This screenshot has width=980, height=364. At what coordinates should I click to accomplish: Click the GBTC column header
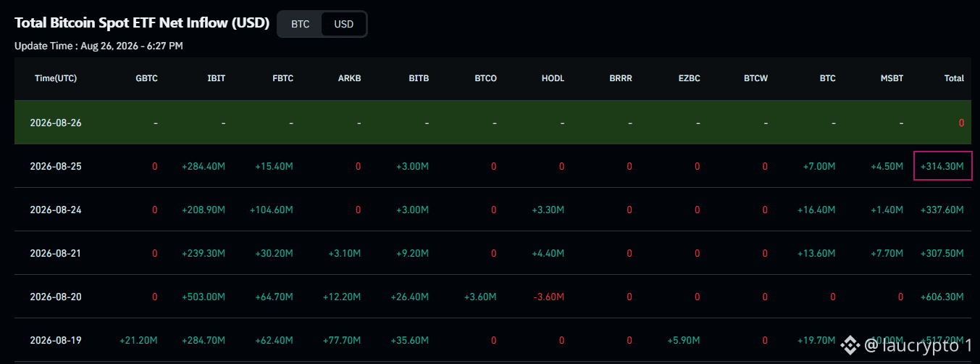tap(146, 78)
